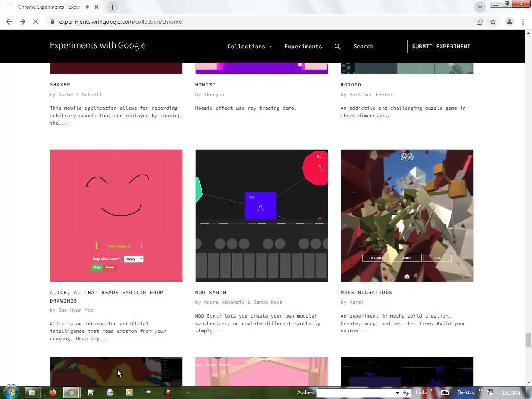Launch Firefox from the taskbar
Screen dimensions: 532x399
point(52,392)
